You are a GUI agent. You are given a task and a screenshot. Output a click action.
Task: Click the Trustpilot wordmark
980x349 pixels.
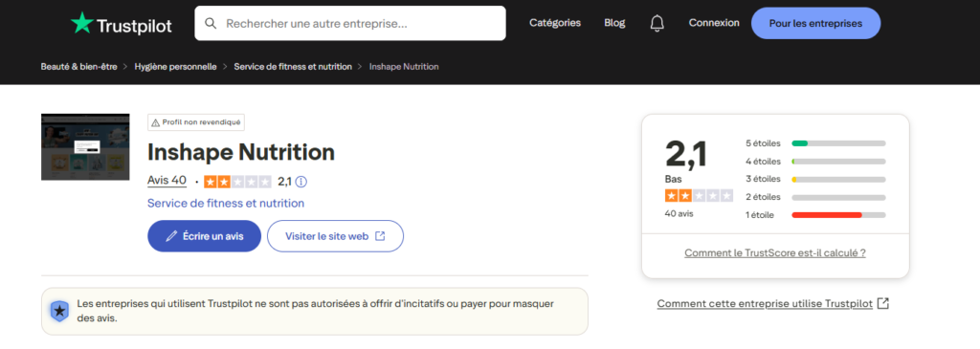click(134, 26)
